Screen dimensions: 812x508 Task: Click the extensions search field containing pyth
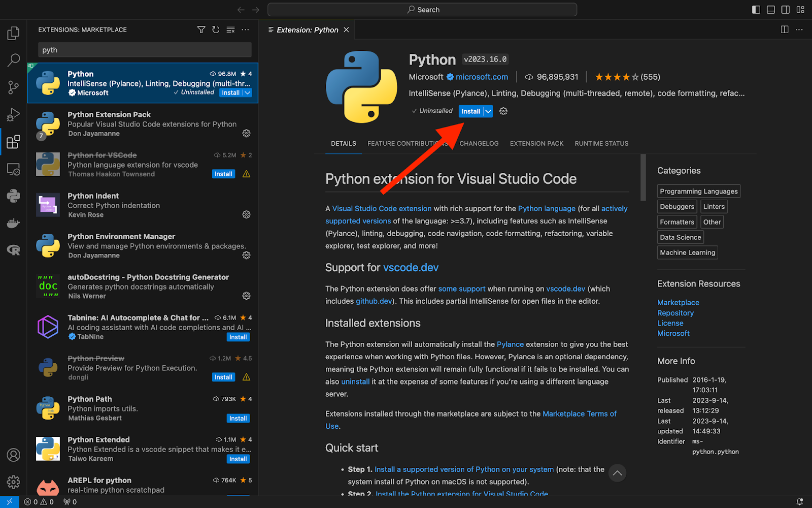[145, 50]
